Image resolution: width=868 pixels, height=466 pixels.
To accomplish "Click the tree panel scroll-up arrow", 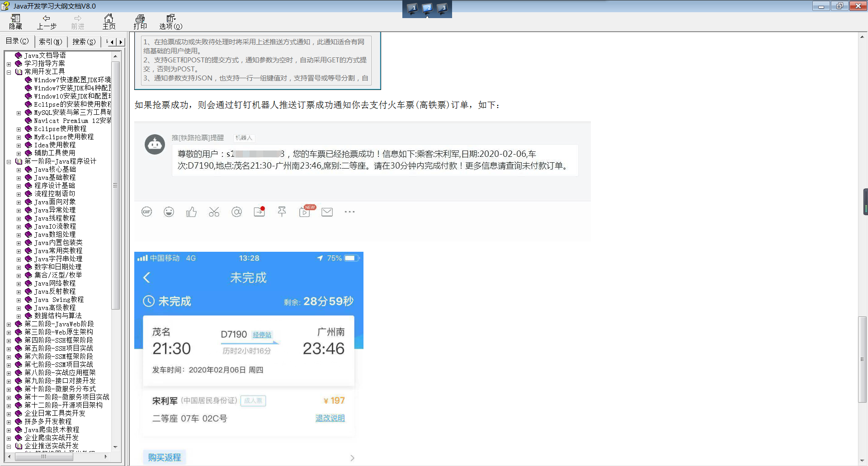I will (115, 56).
